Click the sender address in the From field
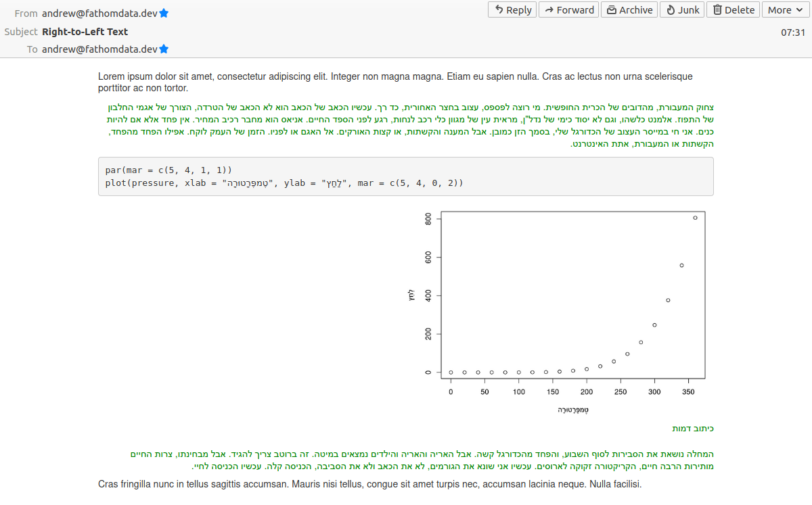812x505 pixels. (99, 14)
